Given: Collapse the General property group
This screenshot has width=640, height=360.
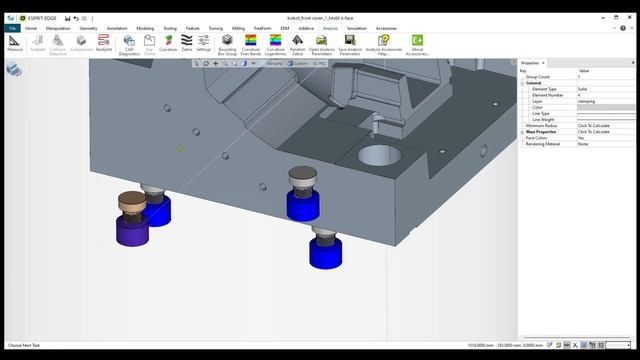Looking at the screenshot, I should (x=522, y=83).
